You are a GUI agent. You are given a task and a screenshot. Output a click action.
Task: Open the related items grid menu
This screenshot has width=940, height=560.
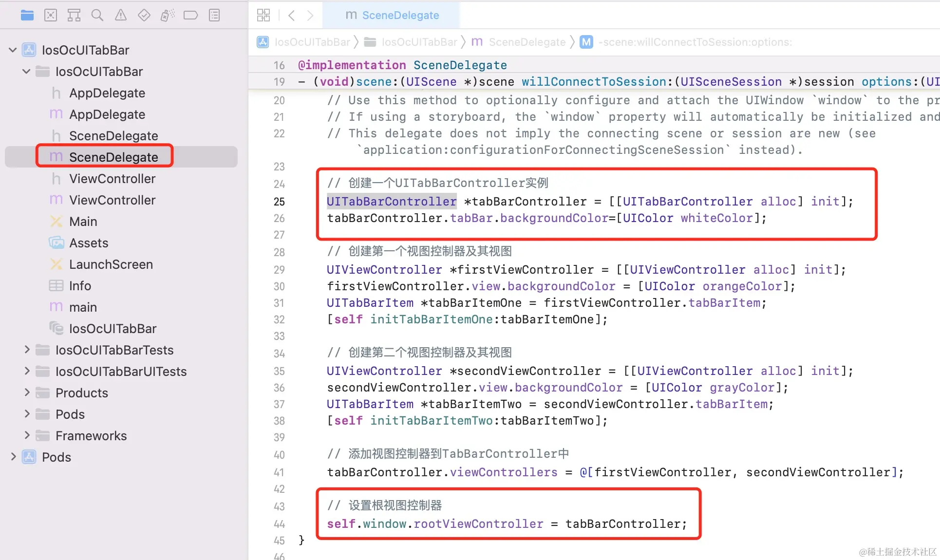[263, 16]
